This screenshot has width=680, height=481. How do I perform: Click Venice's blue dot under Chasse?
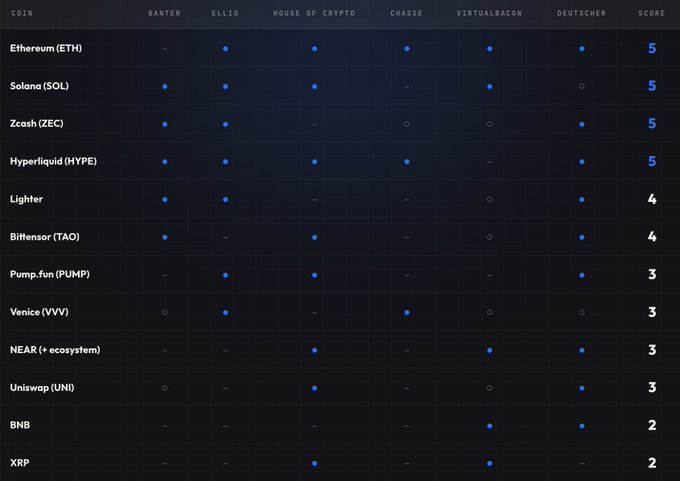coord(407,312)
